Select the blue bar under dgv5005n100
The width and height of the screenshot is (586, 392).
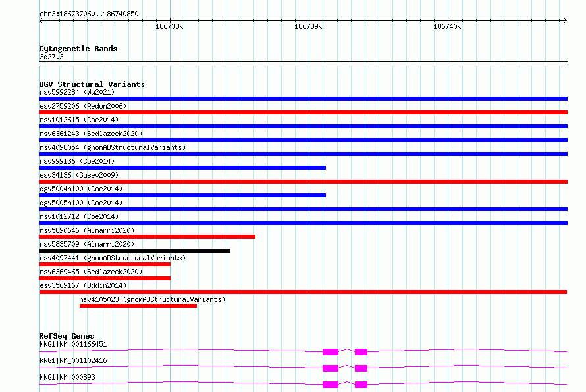(303, 209)
